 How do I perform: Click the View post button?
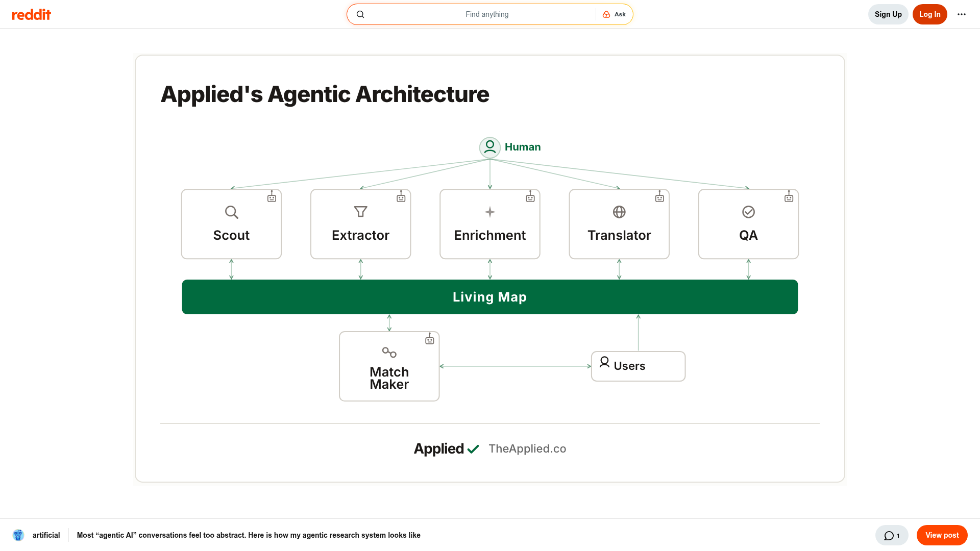click(x=942, y=535)
